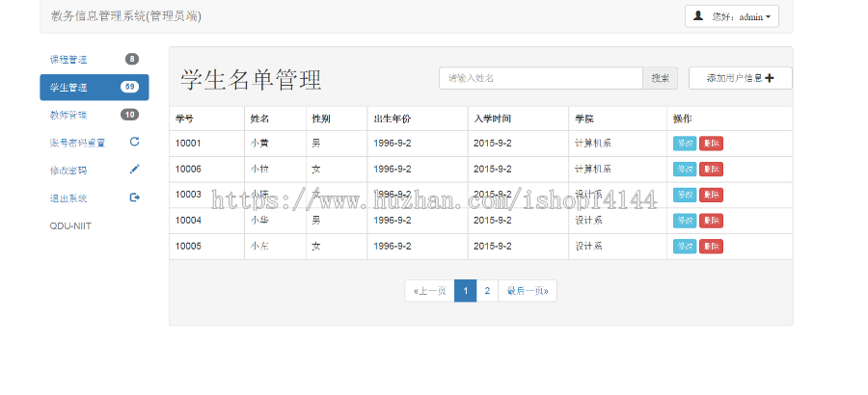Image resolution: width=868 pixels, height=395 pixels.
Task: Edit student 10005 with 修改
Action: (x=685, y=247)
